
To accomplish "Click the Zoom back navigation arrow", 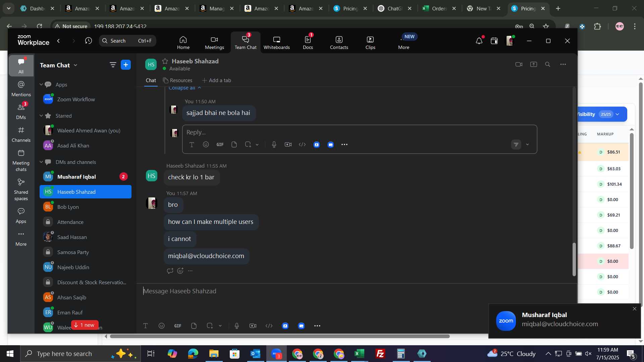I will tap(59, 41).
